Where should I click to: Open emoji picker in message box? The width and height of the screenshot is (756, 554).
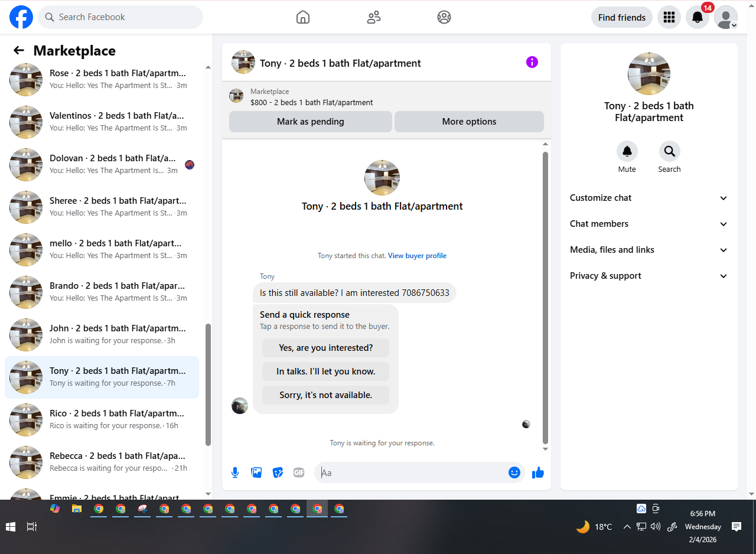[x=514, y=472]
